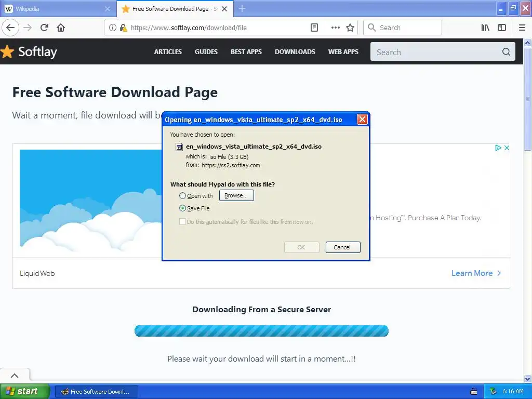The image size is (532, 399).
Task: Open the Library icon in toolbar
Action: coord(485,28)
